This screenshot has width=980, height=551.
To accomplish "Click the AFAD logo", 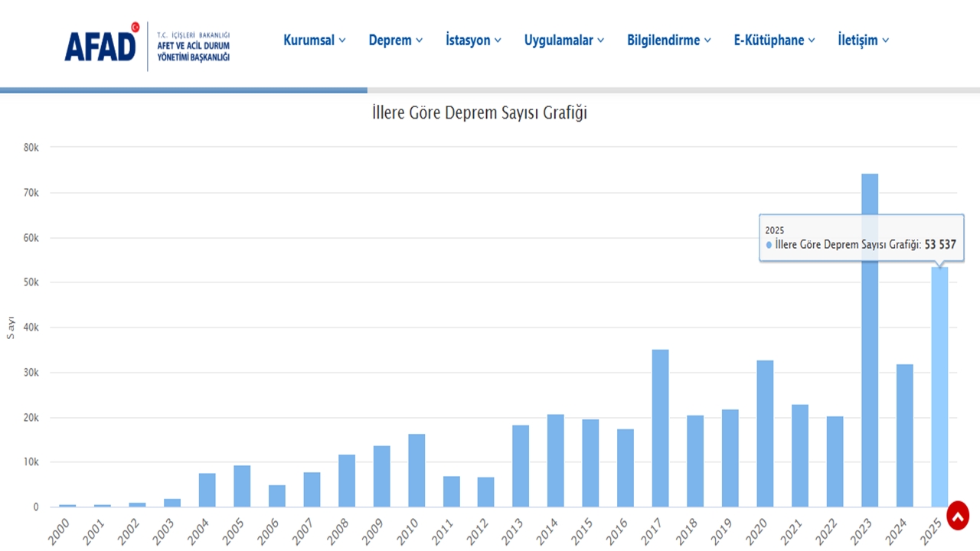I will [x=102, y=42].
